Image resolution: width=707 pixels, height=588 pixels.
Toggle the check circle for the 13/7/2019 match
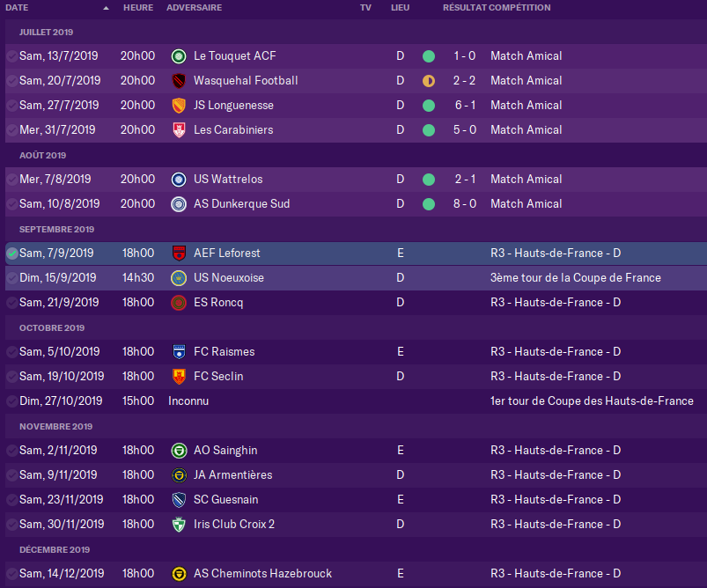tap(11, 56)
